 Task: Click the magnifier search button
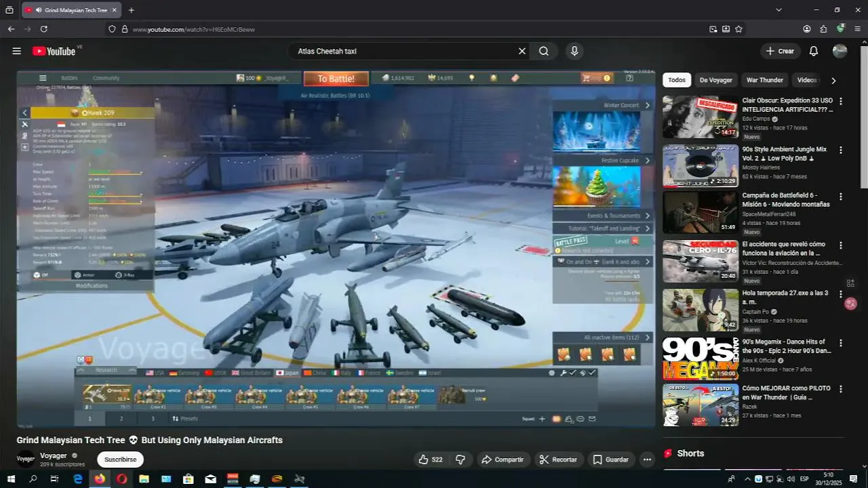[x=544, y=51]
